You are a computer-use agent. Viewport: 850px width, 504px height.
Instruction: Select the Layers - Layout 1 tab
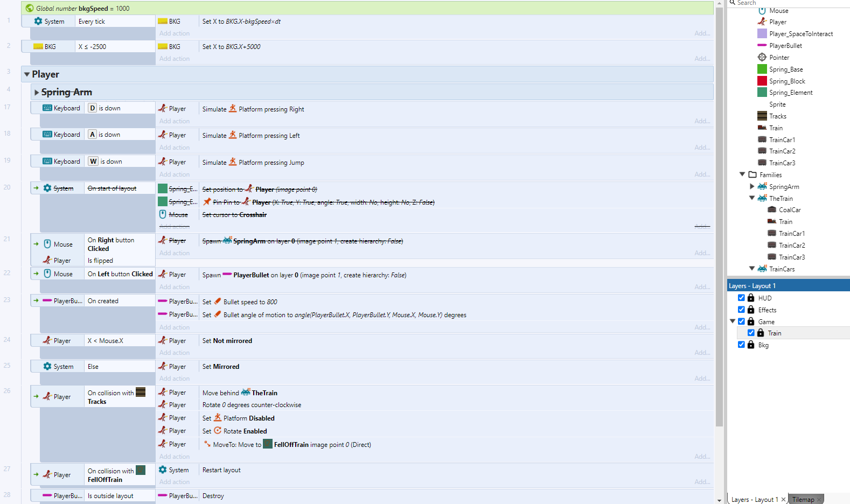tap(754, 500)
